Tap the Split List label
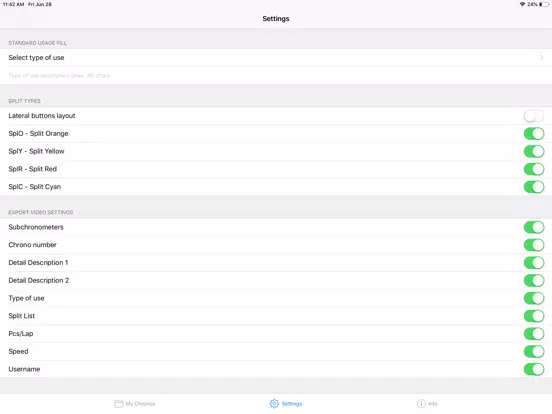This screenshot has width=552, height=414. click(x=21, y=316)
